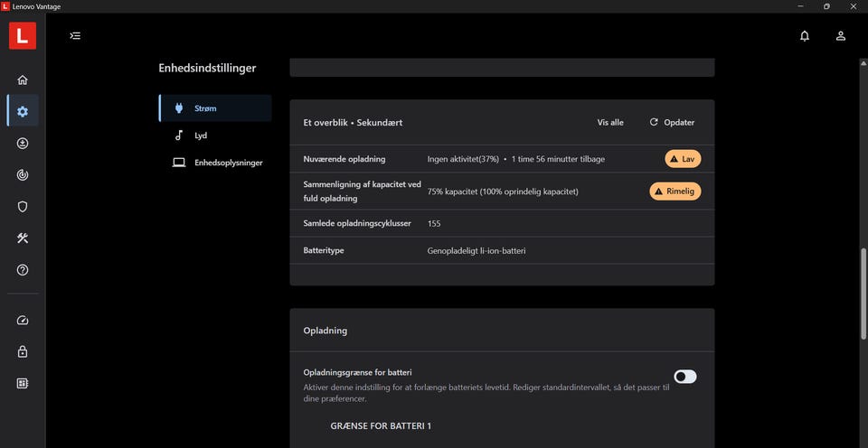Expand the sidebar navigation menu
Viewport: 868px width, 448px height.
(75, 36)
